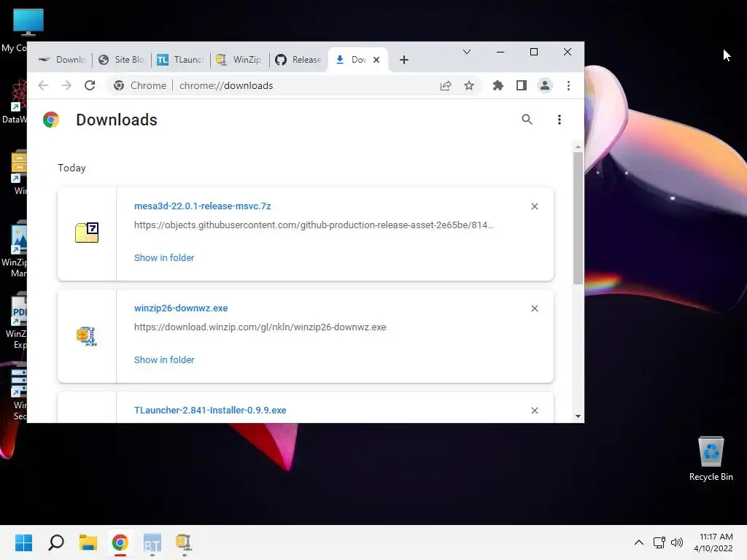Open the volume tray icon
This screenshot has width=747, height=560.
pyautogui.click(x=677, y=542)
